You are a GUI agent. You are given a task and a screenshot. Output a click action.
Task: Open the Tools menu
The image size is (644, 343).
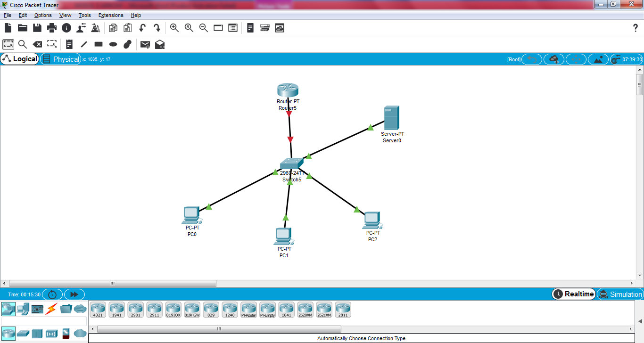click(x=85, y=15)
